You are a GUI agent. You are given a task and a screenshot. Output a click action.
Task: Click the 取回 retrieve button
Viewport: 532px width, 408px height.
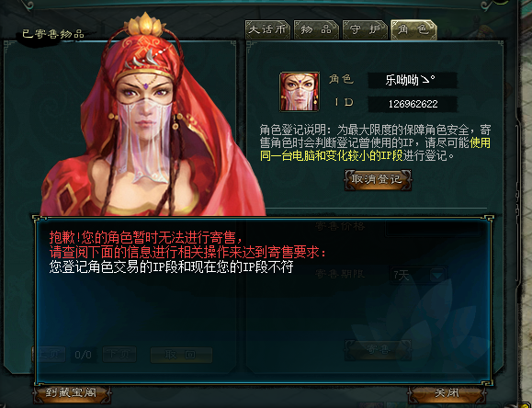[181, 355]
